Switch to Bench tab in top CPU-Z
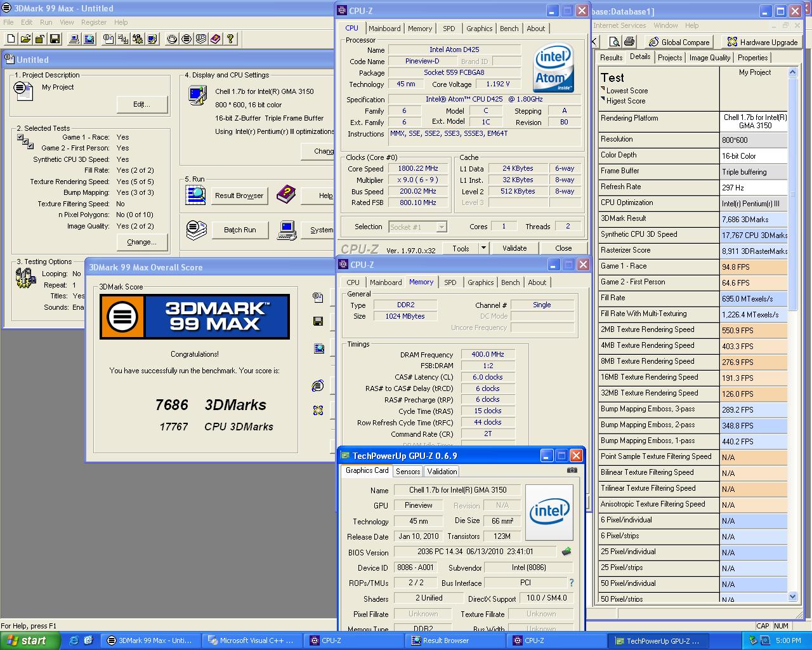This screenshot has height=650, width=812. [x=509, y=29]
